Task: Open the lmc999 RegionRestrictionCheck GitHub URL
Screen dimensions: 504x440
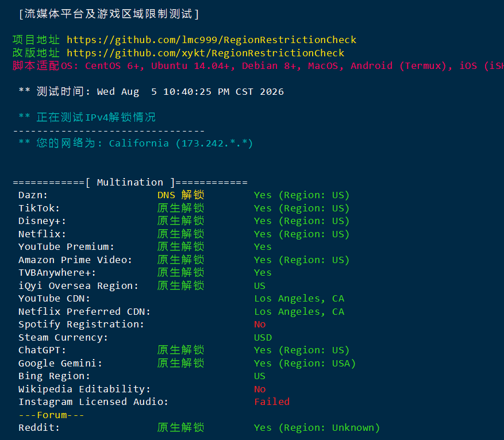Action: 211,40
